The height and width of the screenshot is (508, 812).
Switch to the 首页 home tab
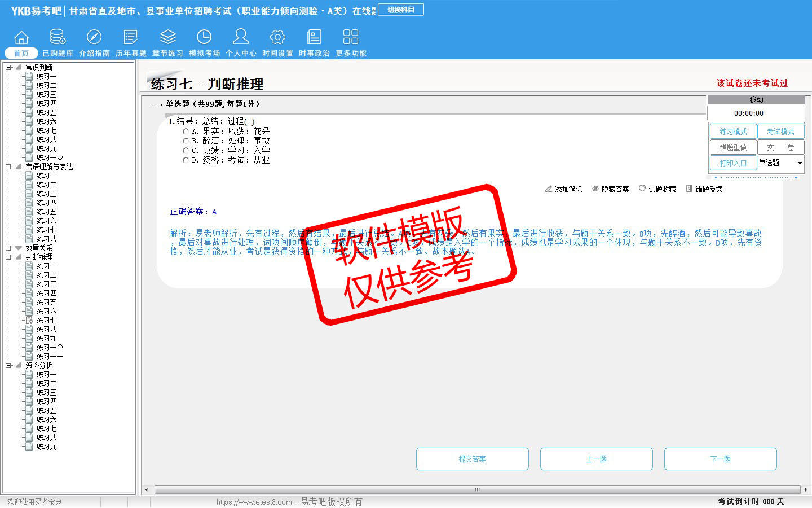21,53
